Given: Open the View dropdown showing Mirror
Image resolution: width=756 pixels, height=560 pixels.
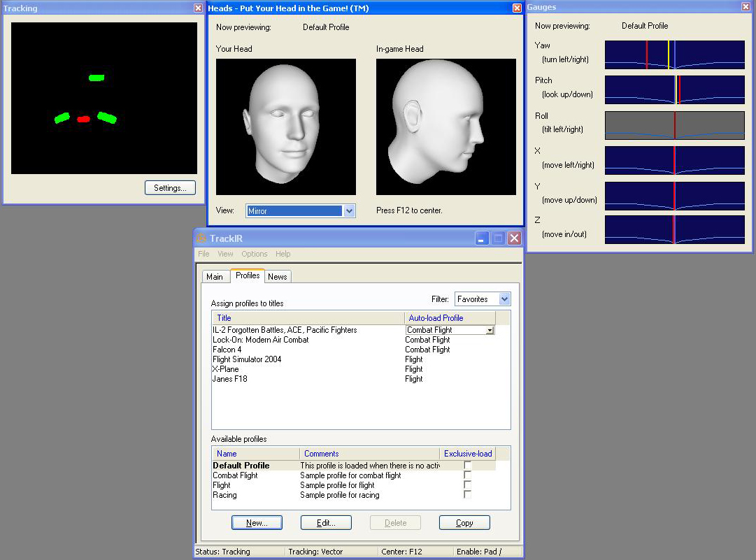Looking at the screenshot, I should tap(350, 210).
